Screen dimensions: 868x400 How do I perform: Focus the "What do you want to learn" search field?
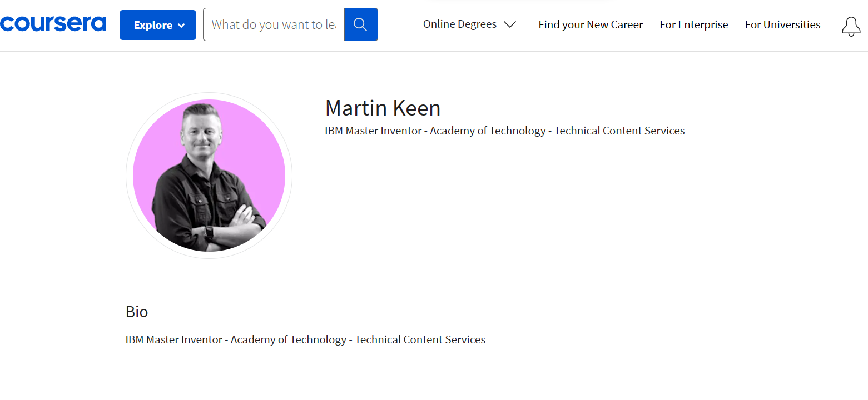(x=274, y=24)
